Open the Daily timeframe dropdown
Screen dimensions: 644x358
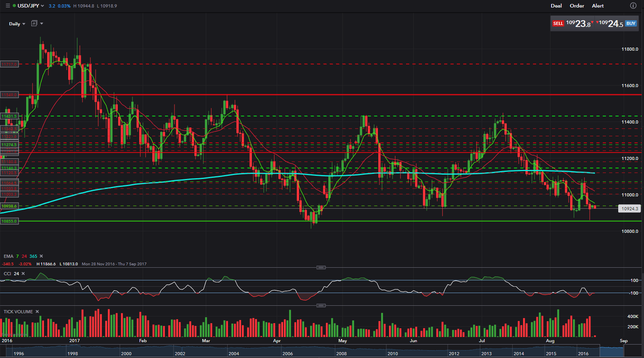pyautogui.click(x=17, y=24)
